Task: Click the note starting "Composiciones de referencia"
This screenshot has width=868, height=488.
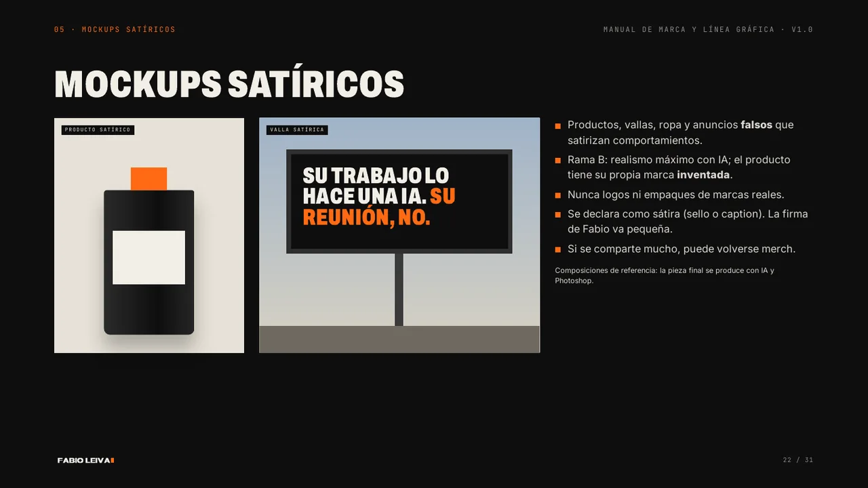Action: coord(665,275)
